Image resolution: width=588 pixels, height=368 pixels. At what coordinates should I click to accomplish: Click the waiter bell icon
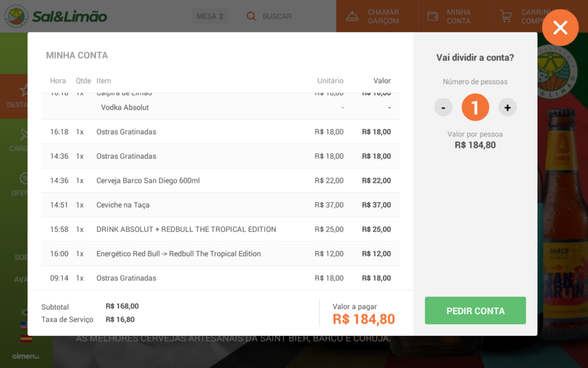pos(352,16)
